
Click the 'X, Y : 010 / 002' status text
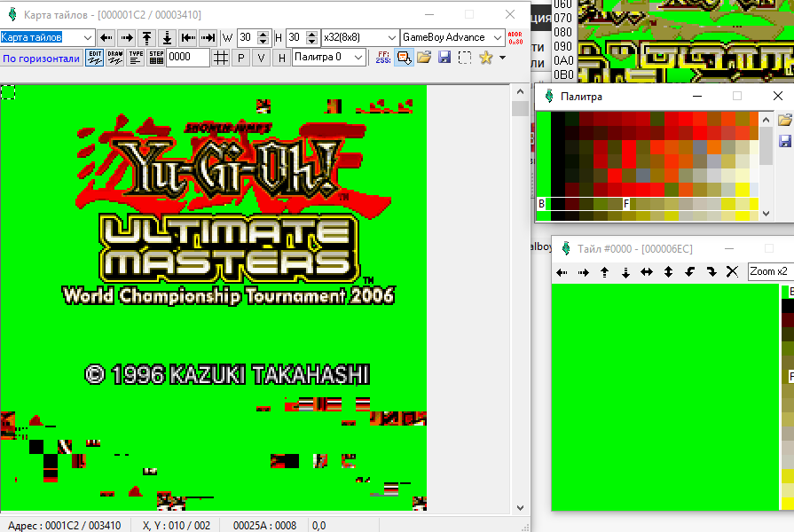tap(177, 526)
